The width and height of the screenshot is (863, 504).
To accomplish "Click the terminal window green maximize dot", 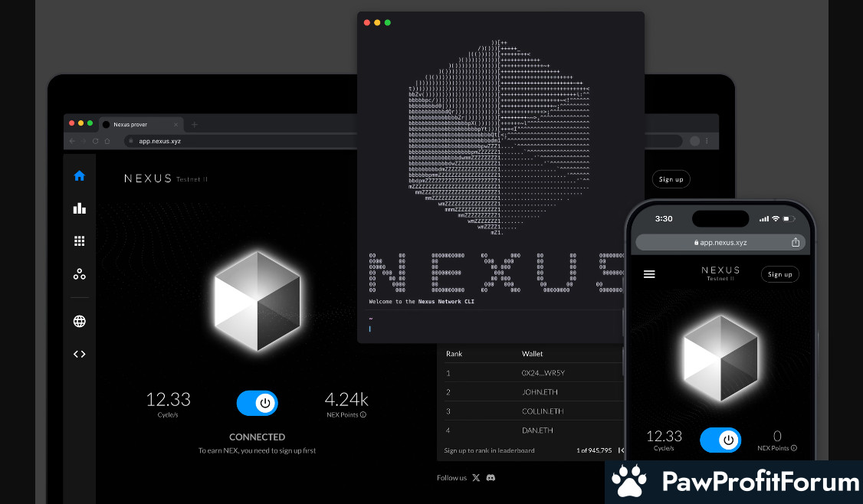I will pyautogui.click(x=388, y=22).
